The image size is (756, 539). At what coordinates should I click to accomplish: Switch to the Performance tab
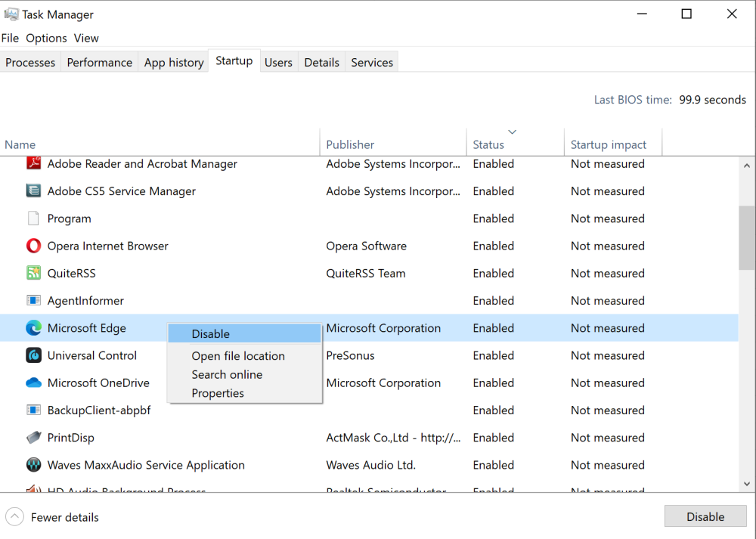click(99, 62)
